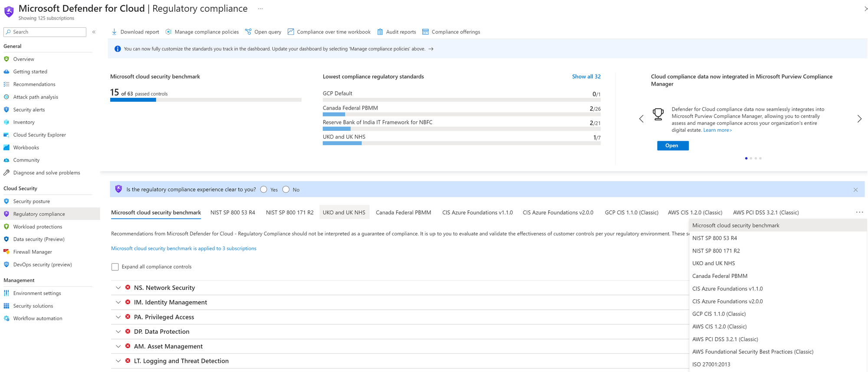
Task: Select AWS Foundational Security Best Practices (Classic) entry
Action: tap(778, 352)
